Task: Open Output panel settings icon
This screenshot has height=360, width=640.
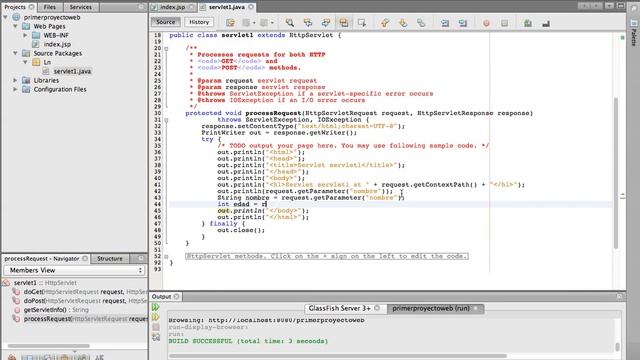Action: pyautogui.click(x=156, y=337)
